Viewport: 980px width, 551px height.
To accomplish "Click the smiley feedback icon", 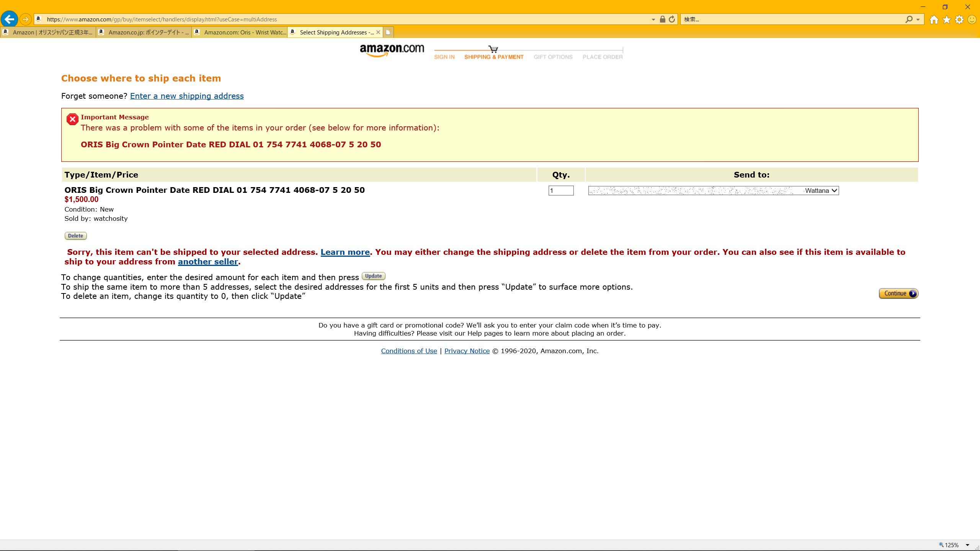I will 972,20.
